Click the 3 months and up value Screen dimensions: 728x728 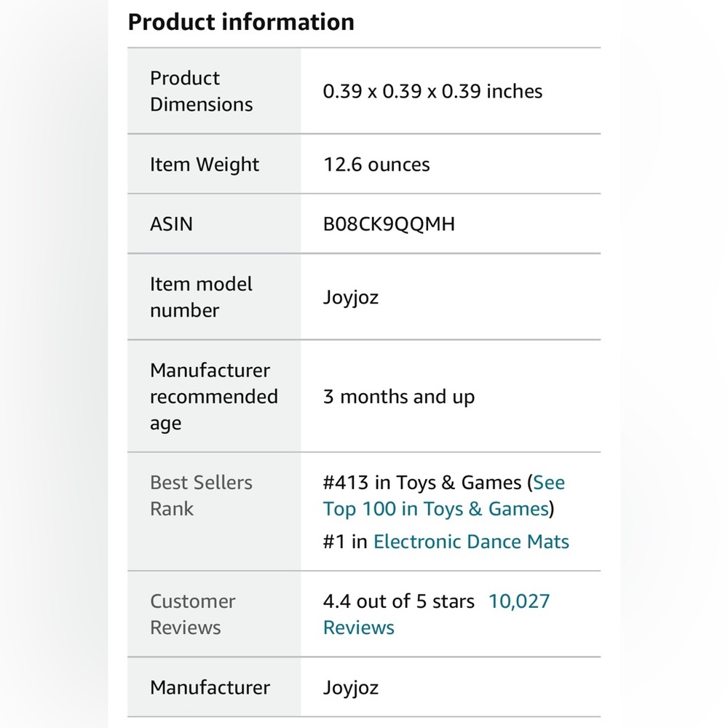pyautogui.click(x=399, y=397)
